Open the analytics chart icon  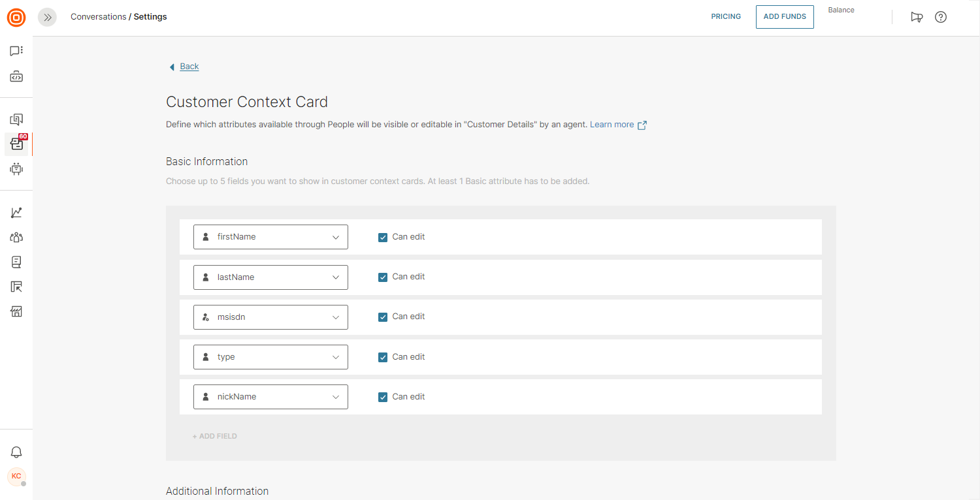[x=16, y=213]
